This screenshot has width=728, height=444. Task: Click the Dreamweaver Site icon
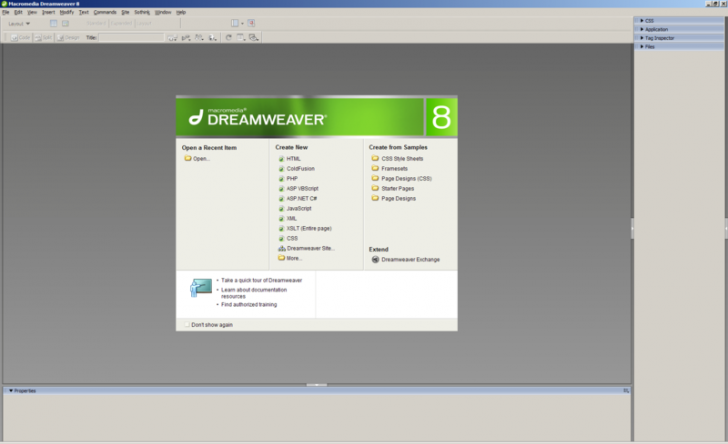point(282,248)
